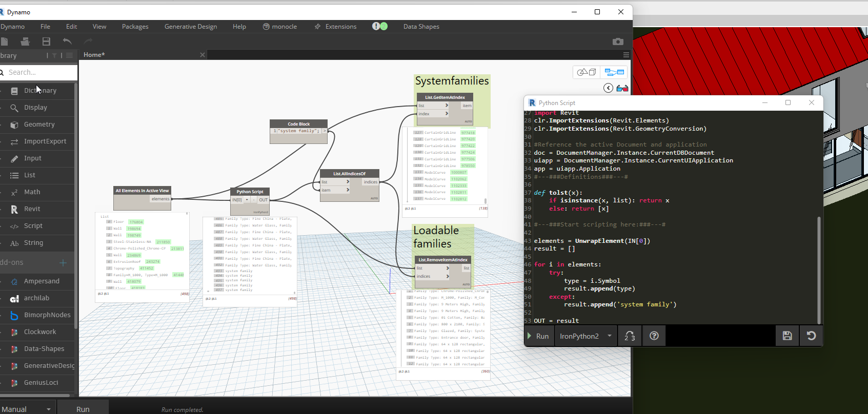Filter the library with the funnel icon
This screenshot has width=868, height=414.
54,55
